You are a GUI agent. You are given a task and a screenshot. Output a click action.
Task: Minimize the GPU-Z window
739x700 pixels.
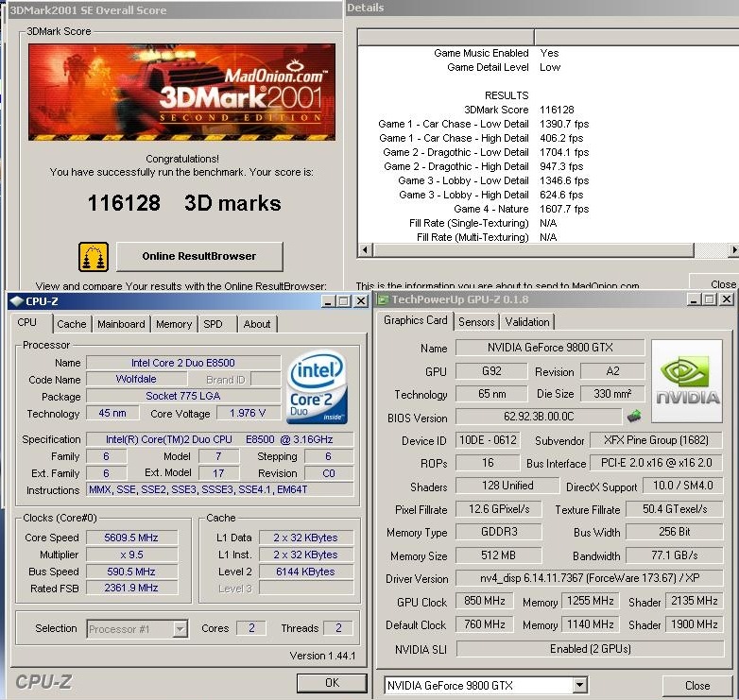pyautogui.click(x=694, y=299)
